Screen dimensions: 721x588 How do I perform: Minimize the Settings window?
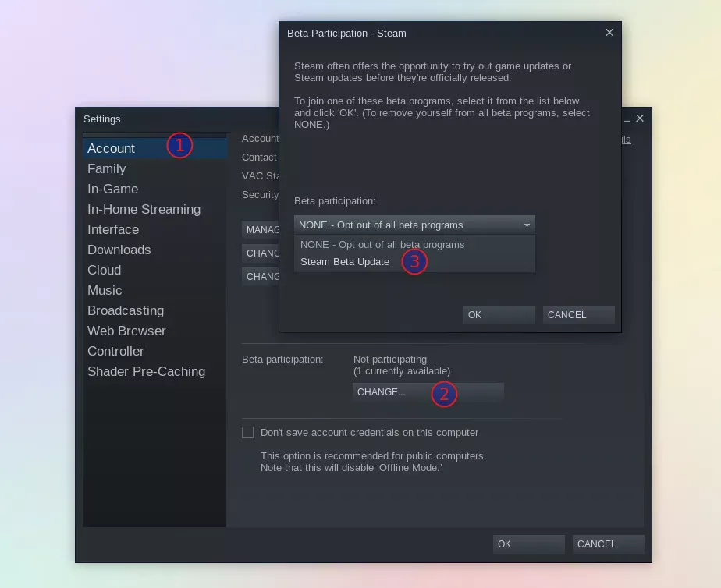627,119
